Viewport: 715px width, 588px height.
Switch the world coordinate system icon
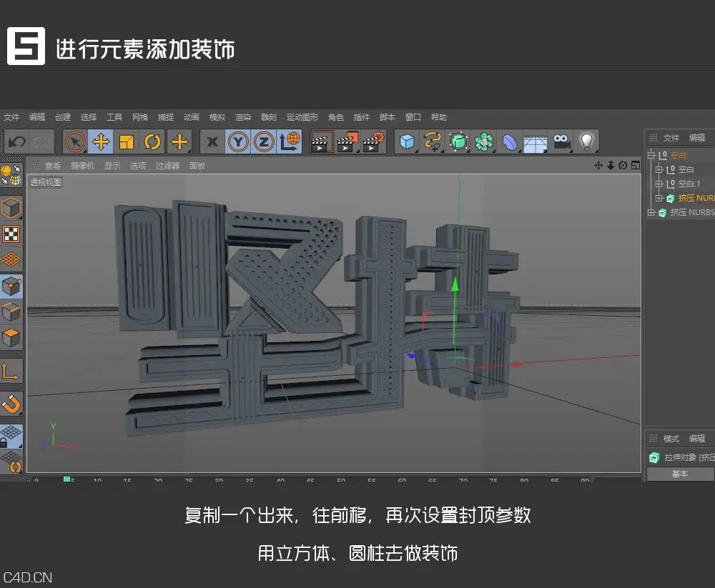pyautogui.click(x=290, y=141)
